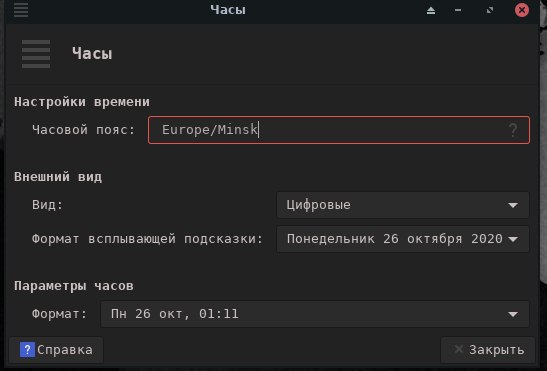
Task: Open the window menu icon in title bar
Action: click(x=21, y=9)
